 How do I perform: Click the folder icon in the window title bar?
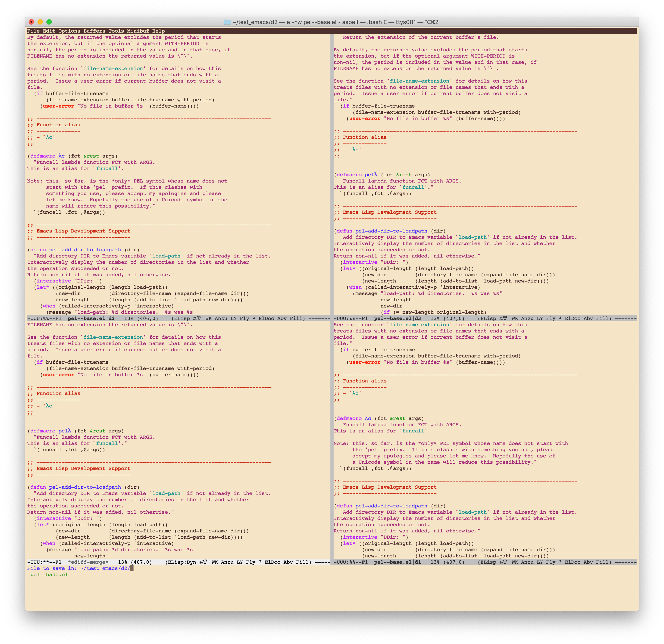click(x=227, y=22)
